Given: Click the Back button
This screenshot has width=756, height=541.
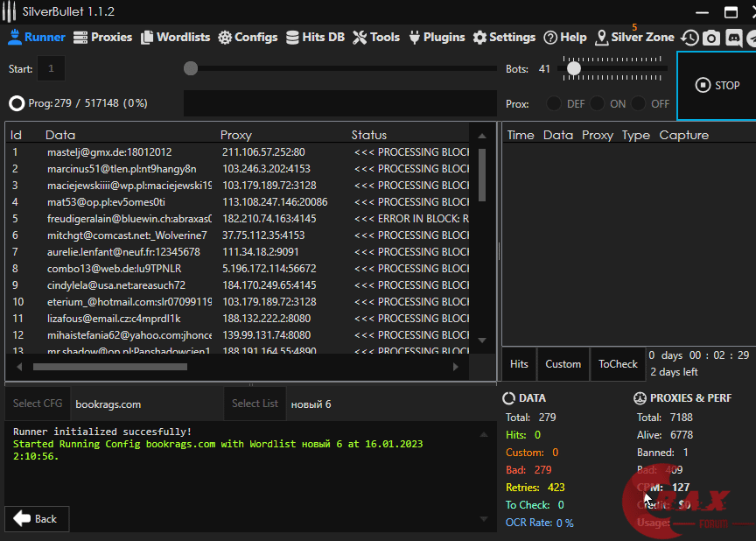Looking at the screenshot, I should [37, 518].
